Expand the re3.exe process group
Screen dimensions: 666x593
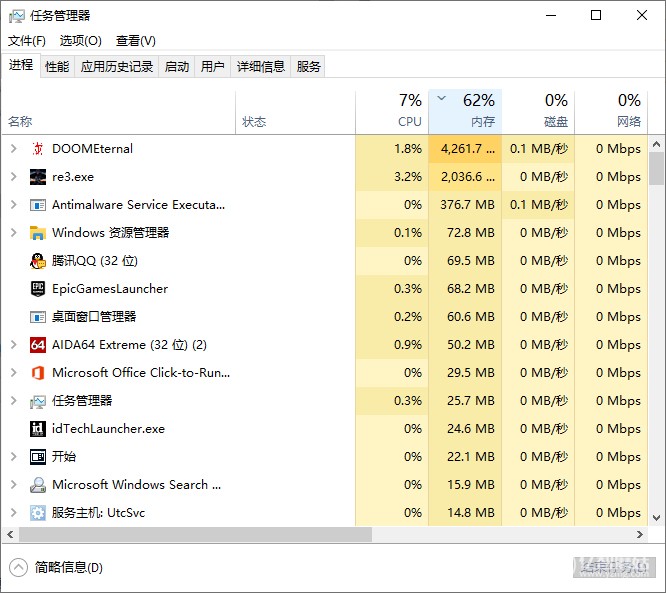point(14,177)
